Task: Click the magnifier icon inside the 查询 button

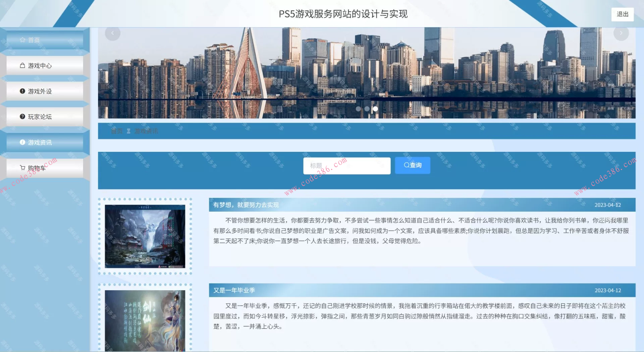Action: [406, 165]
